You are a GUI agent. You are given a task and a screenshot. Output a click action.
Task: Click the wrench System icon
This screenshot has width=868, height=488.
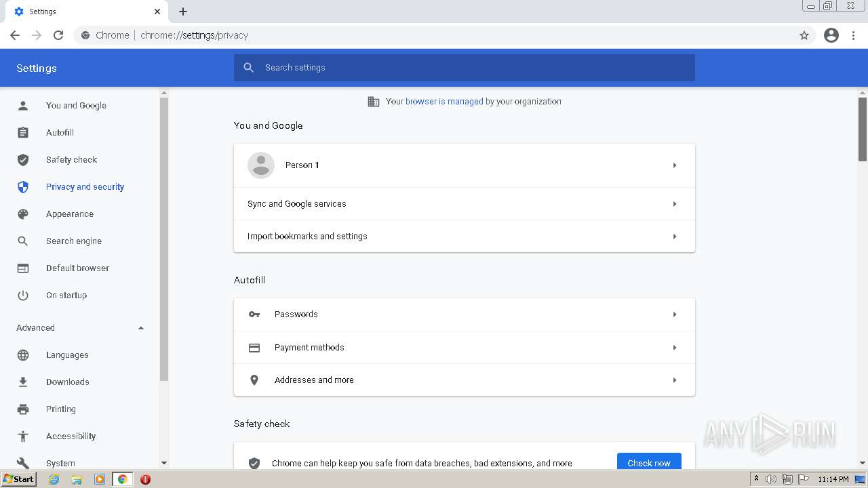23,464
